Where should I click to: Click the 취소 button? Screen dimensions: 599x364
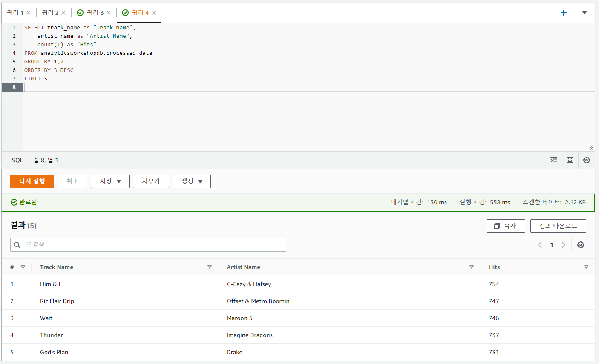click(72, 181)
